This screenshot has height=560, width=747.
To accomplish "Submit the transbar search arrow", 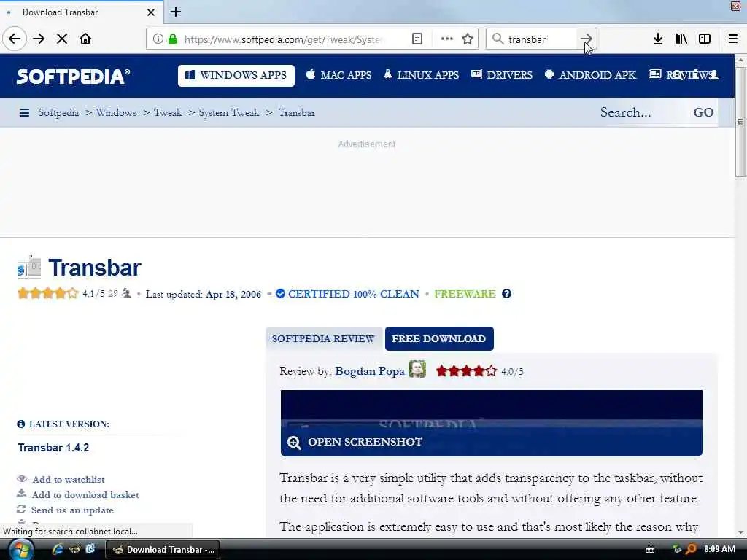I will [x=587, y=39].
